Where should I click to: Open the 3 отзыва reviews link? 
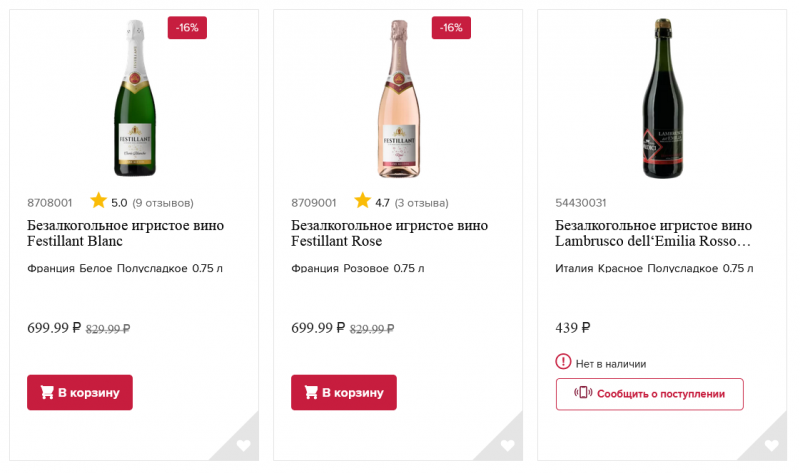422,203
